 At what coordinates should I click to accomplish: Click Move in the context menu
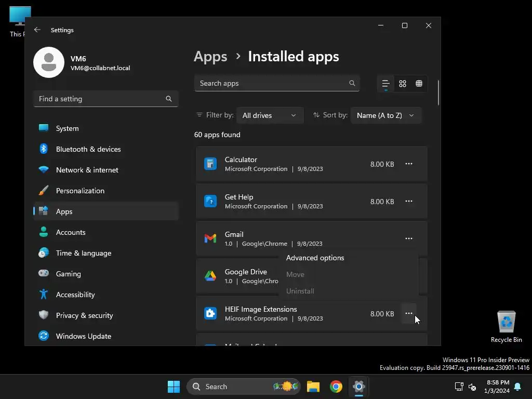(x=349, y=274)
